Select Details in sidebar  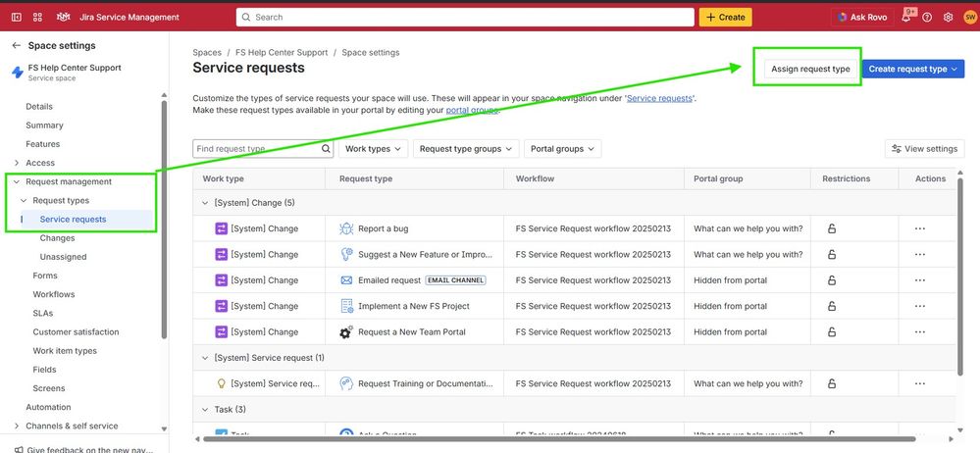coord(39,106)
